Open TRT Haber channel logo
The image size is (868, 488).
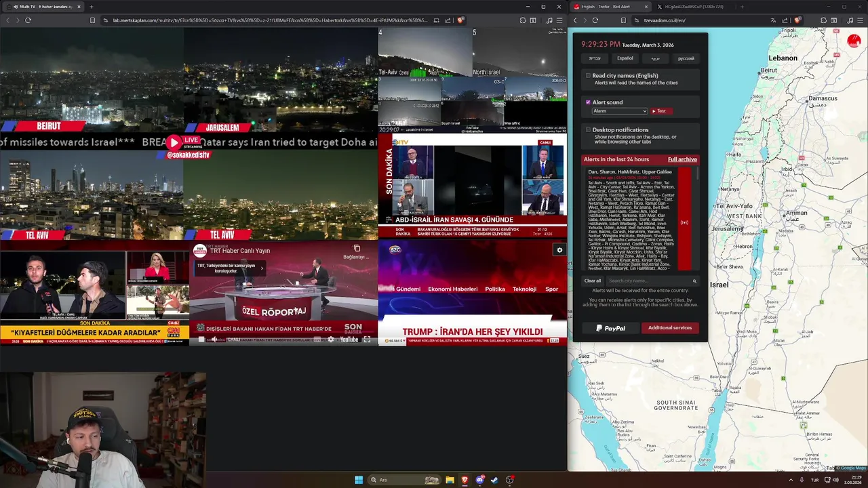tap(199, 251)
